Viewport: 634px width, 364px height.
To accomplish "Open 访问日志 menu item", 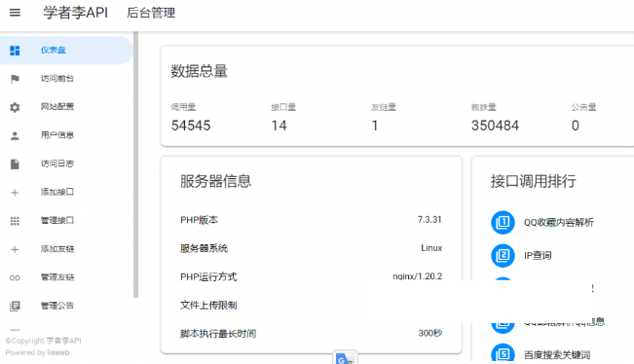I will coord(66,164).
